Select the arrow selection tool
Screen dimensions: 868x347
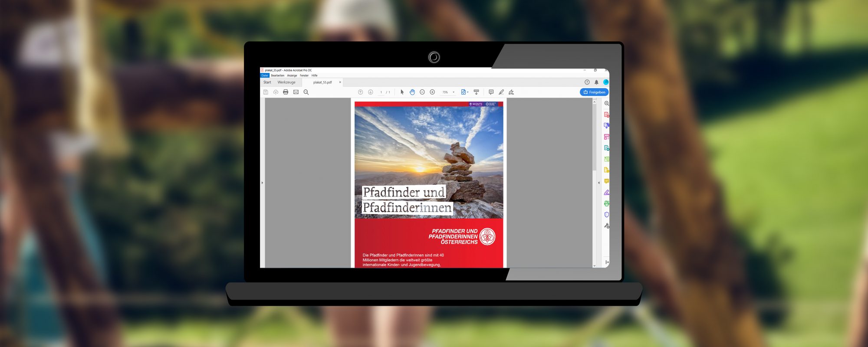tap(402, 92)
